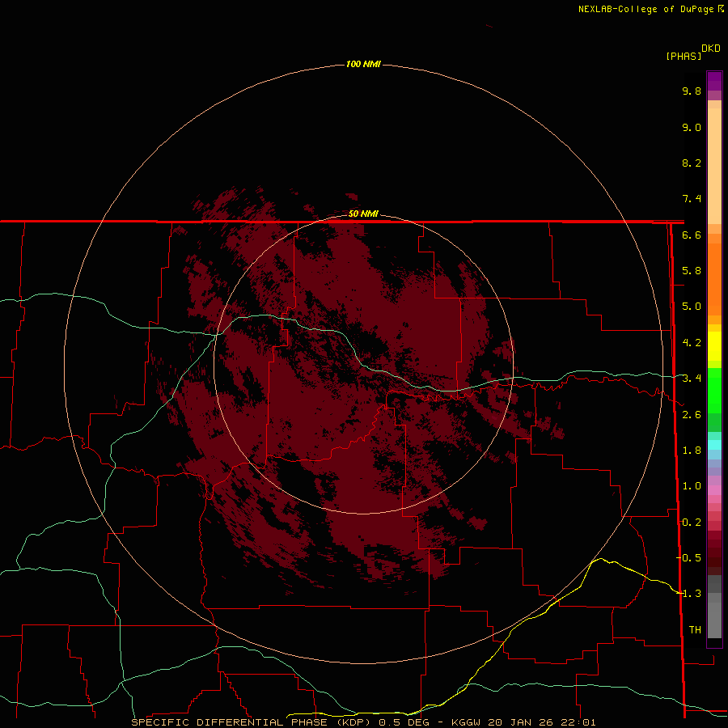Click the 1.8 color scale value

click(692, 451)
